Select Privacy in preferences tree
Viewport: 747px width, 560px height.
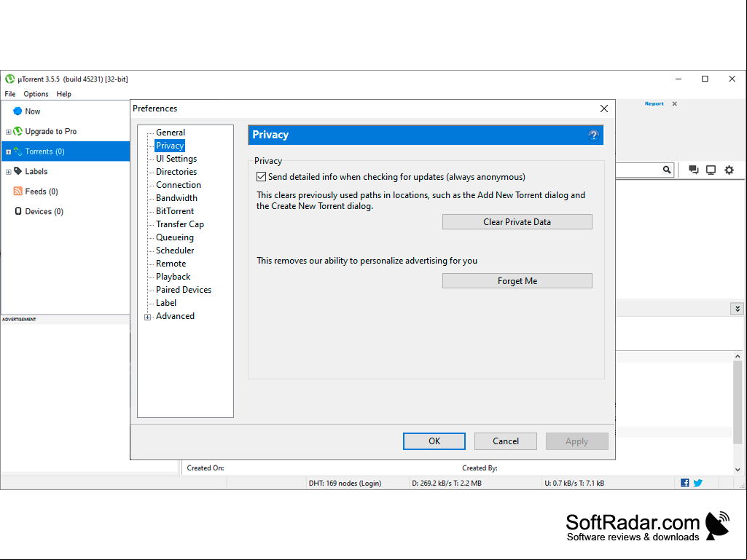[170, 146]
